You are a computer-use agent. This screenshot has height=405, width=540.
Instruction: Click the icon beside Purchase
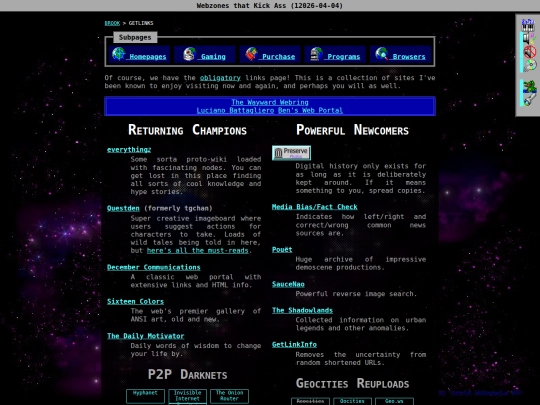point(251,54)
